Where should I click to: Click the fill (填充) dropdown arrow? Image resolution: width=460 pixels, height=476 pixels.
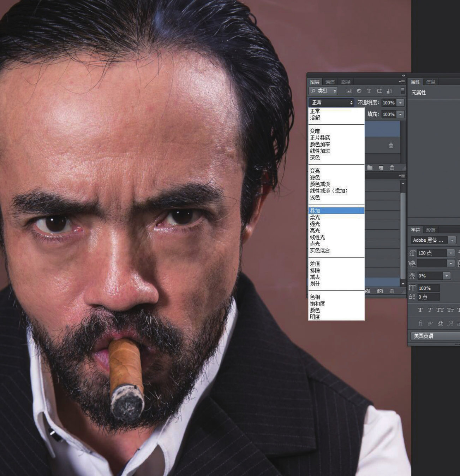400,114
